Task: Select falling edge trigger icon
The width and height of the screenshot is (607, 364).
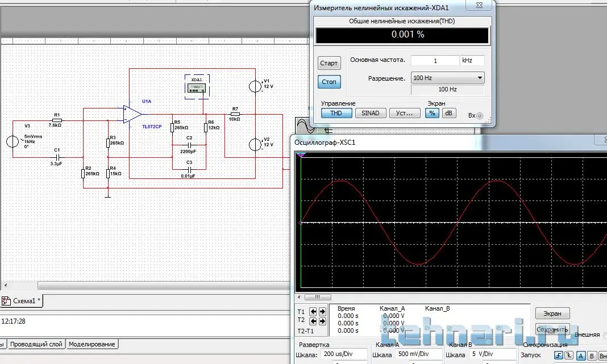Action: (569, 355)
